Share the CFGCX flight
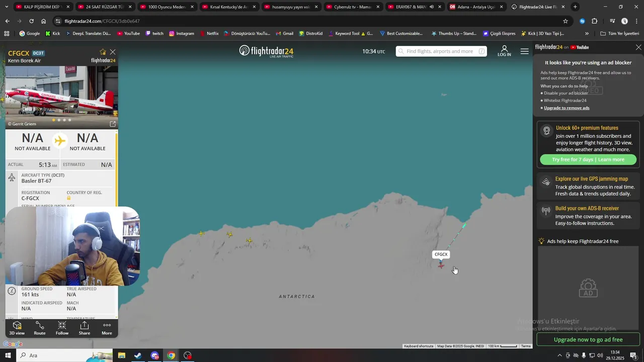The width and height of the screenshot is (644, 362). pos(85,328)
